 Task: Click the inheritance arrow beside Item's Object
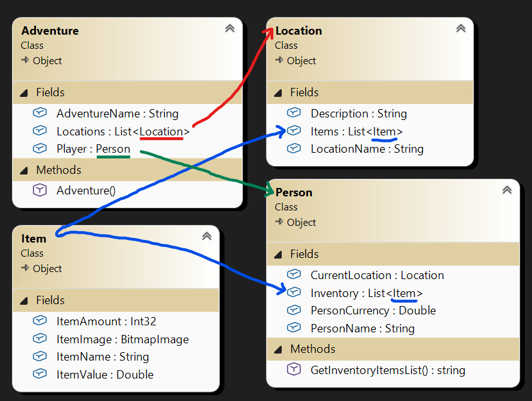pos(25,268)
